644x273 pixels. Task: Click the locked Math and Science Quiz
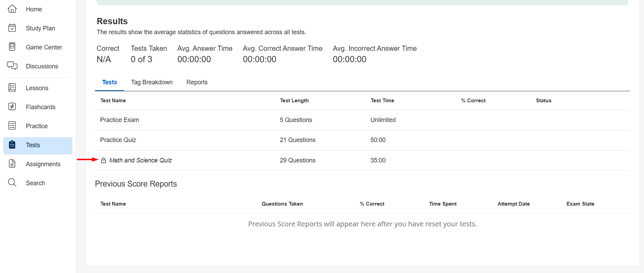[140, 160]
